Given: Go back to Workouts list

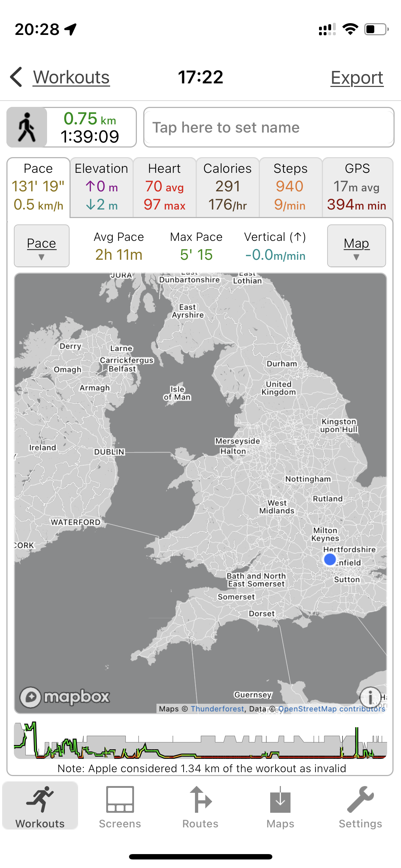Looking at the screenshot, I should (x=71, y=77).
